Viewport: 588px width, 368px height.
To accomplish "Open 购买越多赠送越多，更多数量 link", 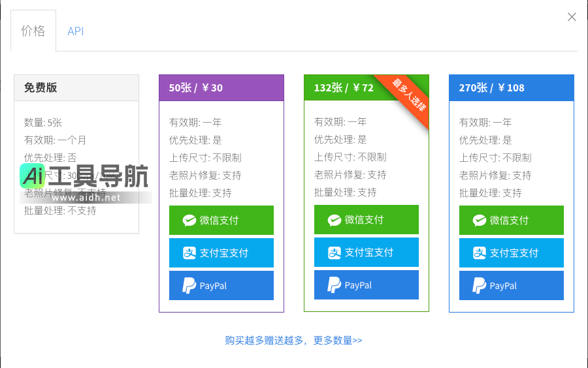I will coord(293,340).
